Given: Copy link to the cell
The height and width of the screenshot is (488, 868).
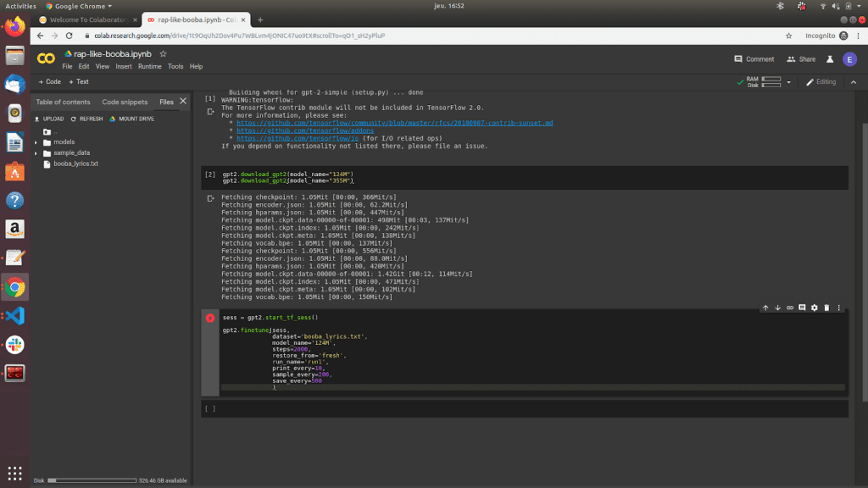Looking at the screenshot, I should [x=790, y=308].
